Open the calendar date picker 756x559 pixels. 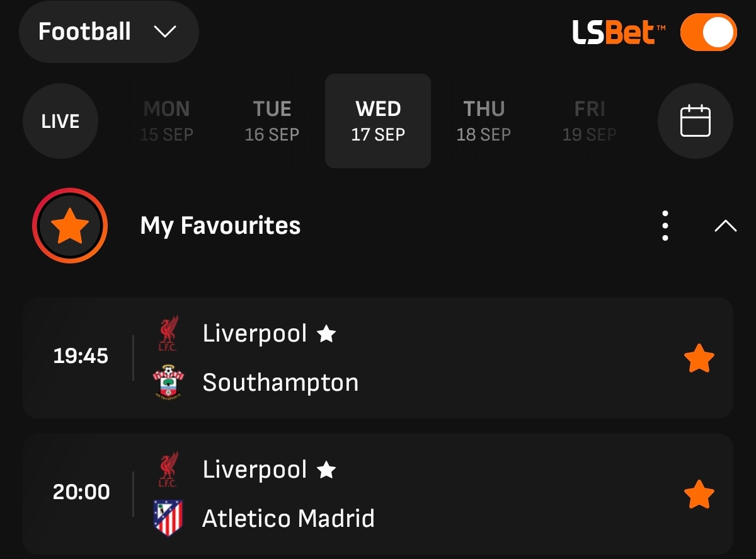click(695, 121)
